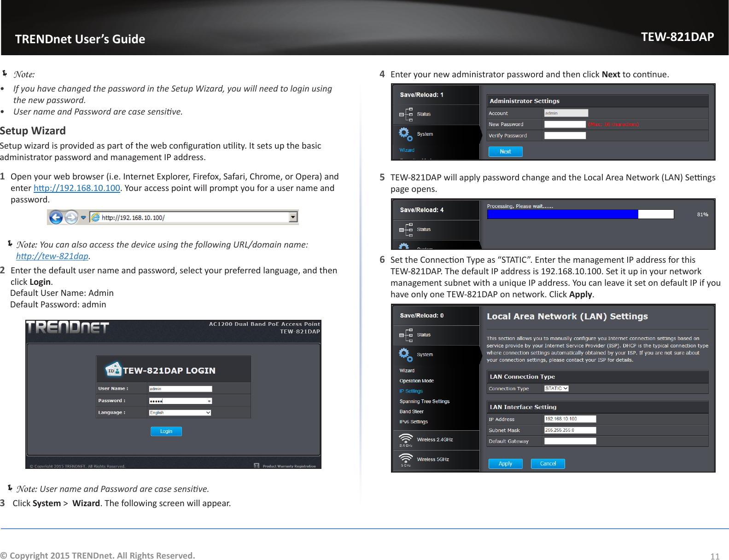The height and width of the screenshot is (560, 729).
Task: Click the Password field on the login form
Action: click(x=181, y=401)
